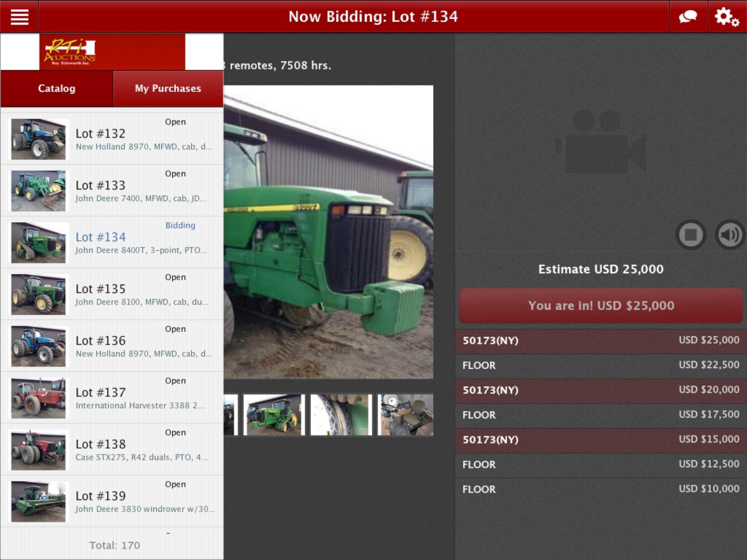This screenshot has width=747, height=560.
Task: Click the lot description 'remotes, 7508 hrs.'
Action: (x=280, y=65)
